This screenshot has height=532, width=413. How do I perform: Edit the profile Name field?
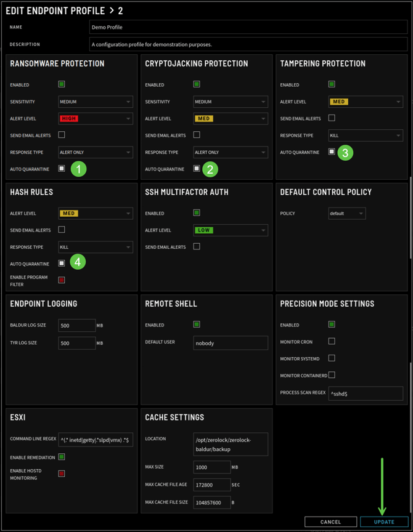248,27
